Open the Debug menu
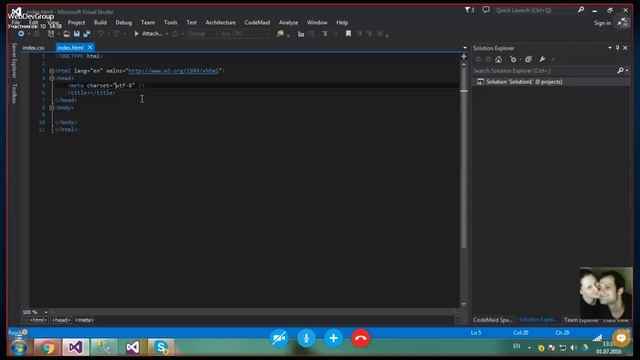The image size is (640, 360). click(123, 22)
